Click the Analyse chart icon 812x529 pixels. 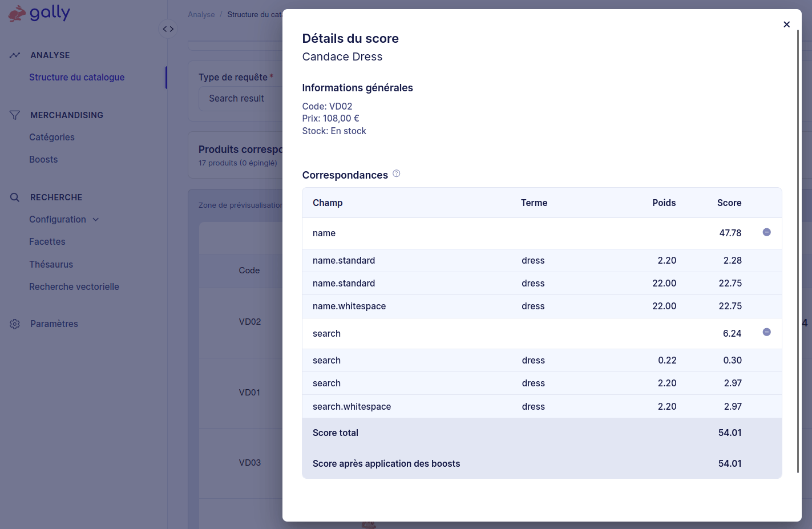[15, 55]
